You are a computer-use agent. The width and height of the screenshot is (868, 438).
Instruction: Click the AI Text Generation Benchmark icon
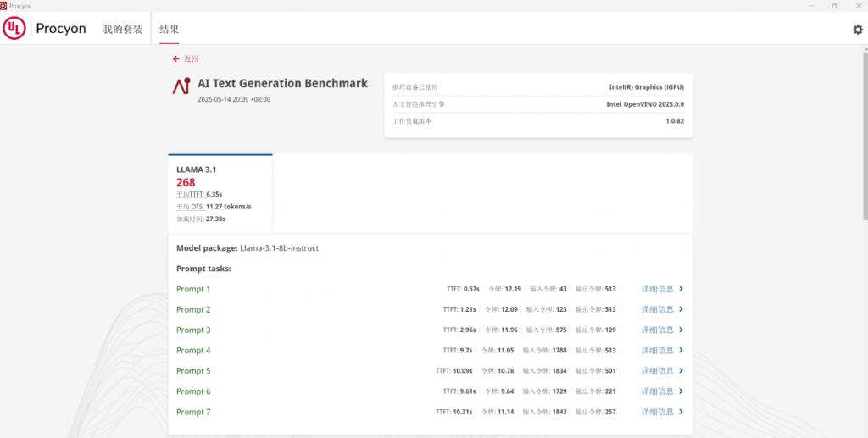tap(181, 86)
